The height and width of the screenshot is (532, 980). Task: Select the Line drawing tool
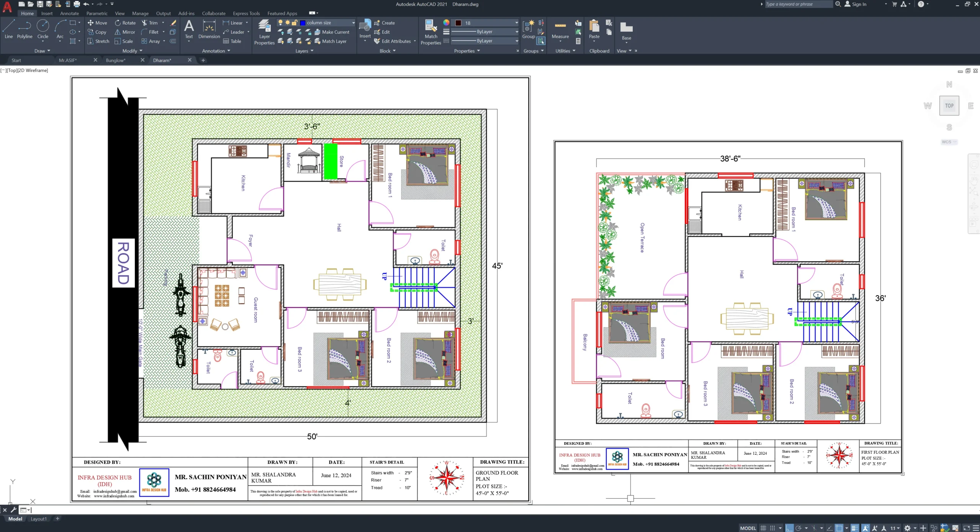point(8,29)
